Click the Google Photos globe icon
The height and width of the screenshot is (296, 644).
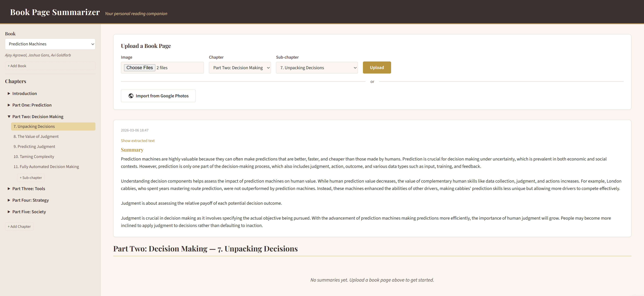click(x=131, y=96)
